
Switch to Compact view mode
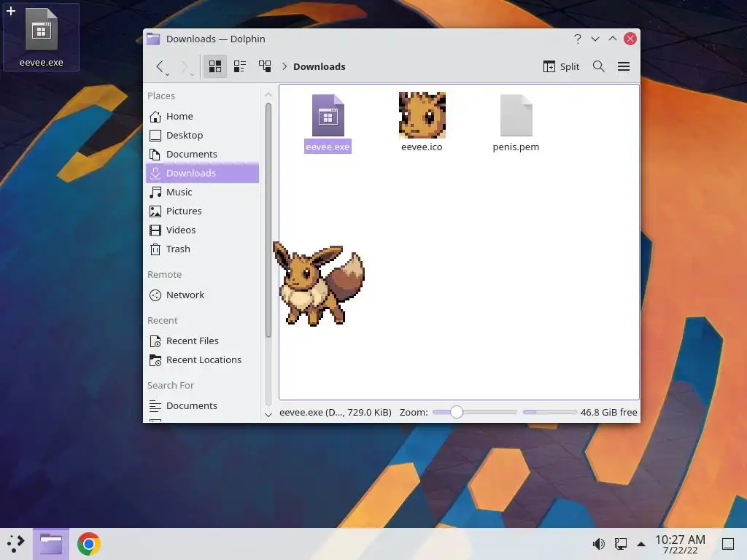[x=239, y=66]
